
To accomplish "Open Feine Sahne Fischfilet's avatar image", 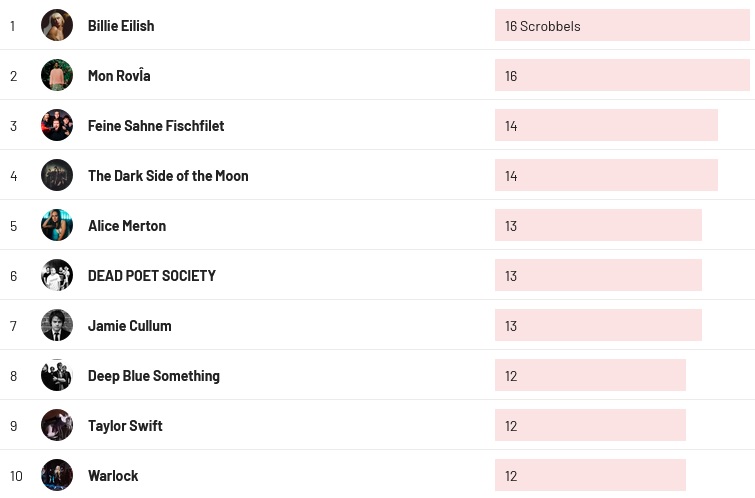I will coord(57,125).
